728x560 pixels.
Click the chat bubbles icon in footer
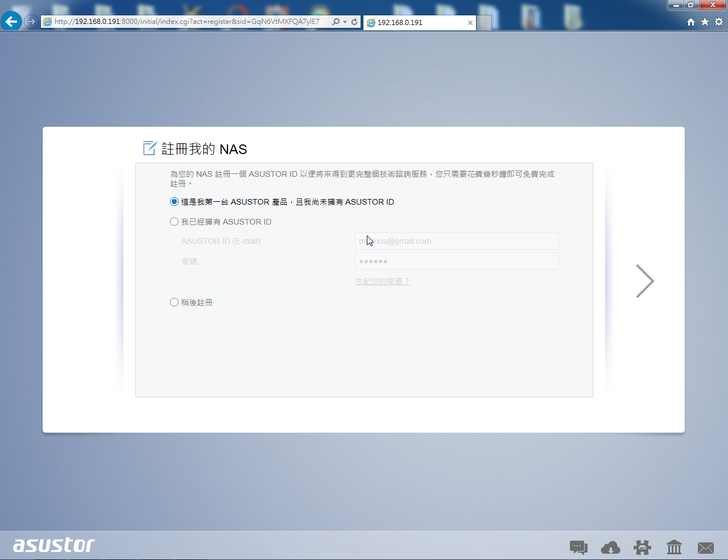coord(578,547)
